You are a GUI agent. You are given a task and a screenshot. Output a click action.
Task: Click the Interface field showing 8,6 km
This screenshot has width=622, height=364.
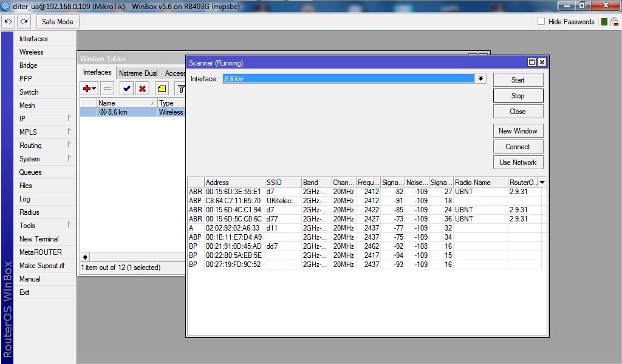(x=347, y=79)
